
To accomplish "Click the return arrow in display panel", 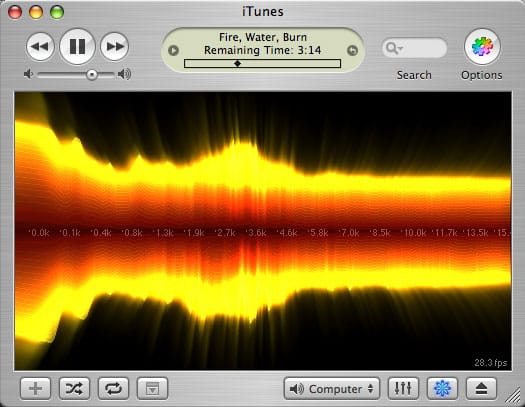I will (352, 51).
